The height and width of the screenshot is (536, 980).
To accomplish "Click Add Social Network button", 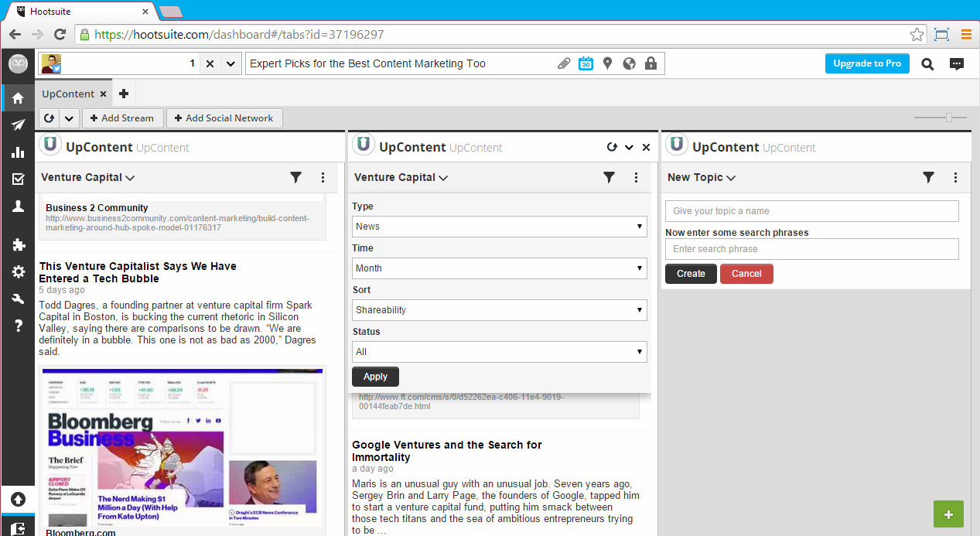I will pos(224,118).
